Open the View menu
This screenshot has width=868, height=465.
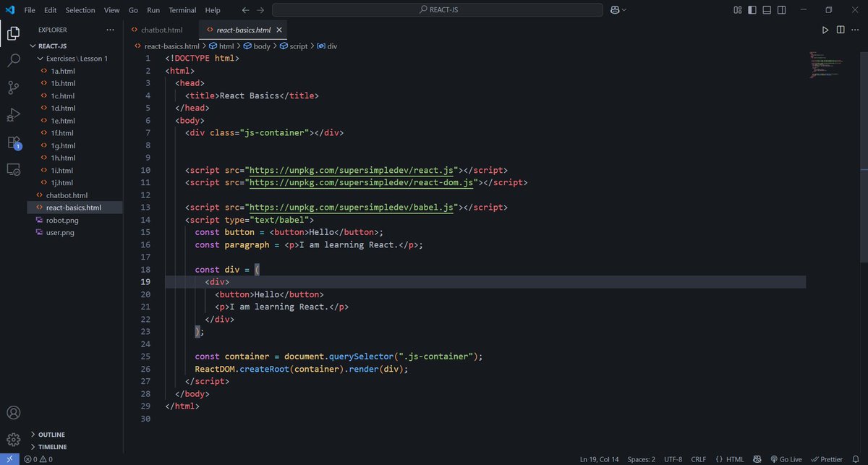pos(111,10)
